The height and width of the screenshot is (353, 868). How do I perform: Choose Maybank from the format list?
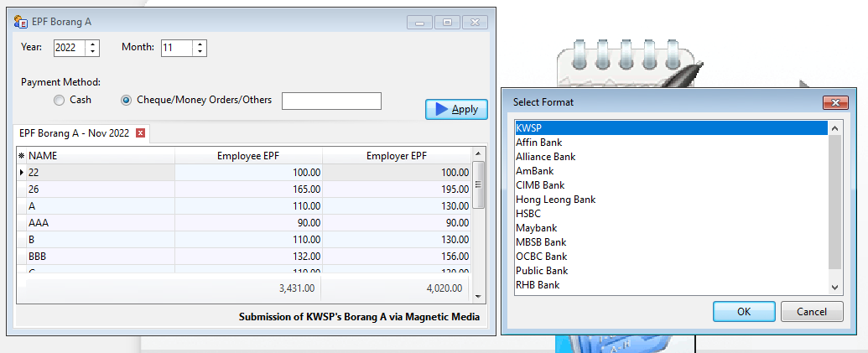click(537, 228)
